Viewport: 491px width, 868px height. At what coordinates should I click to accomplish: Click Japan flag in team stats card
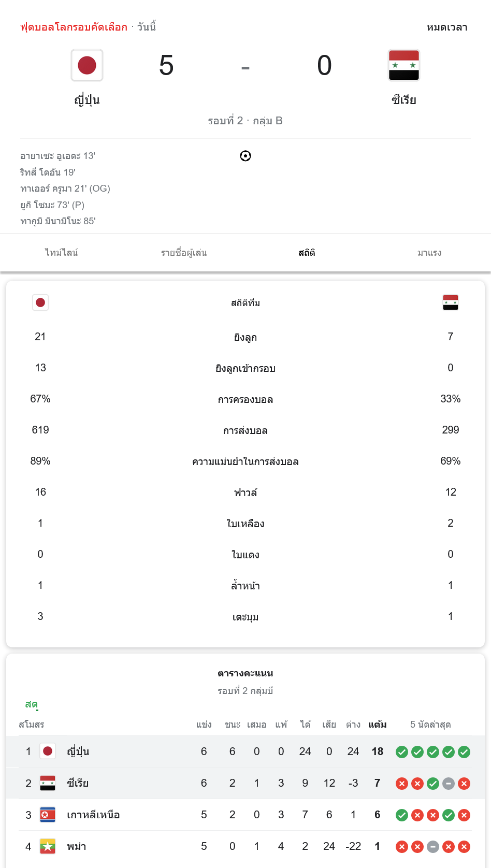click(x=40, y=302)
